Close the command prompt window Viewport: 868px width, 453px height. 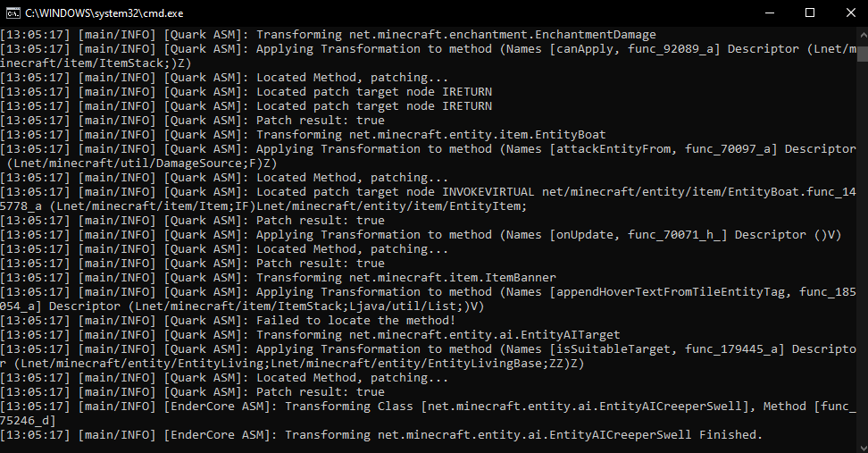click(851, 13)
